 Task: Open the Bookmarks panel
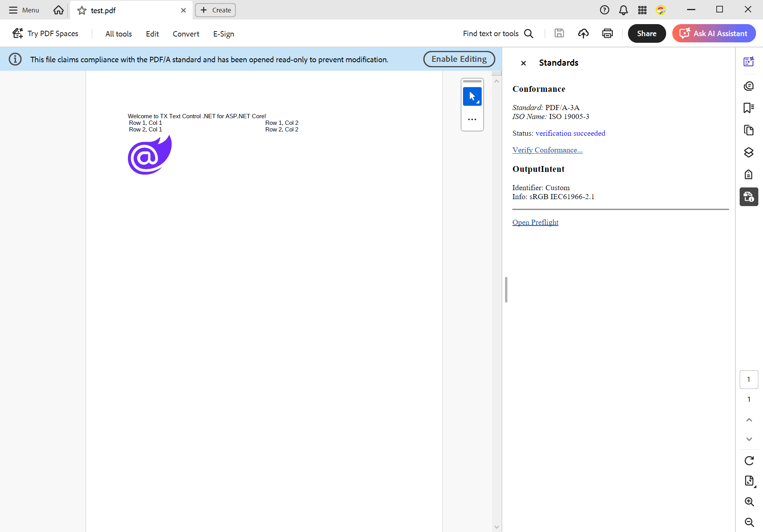pos(749,108)
